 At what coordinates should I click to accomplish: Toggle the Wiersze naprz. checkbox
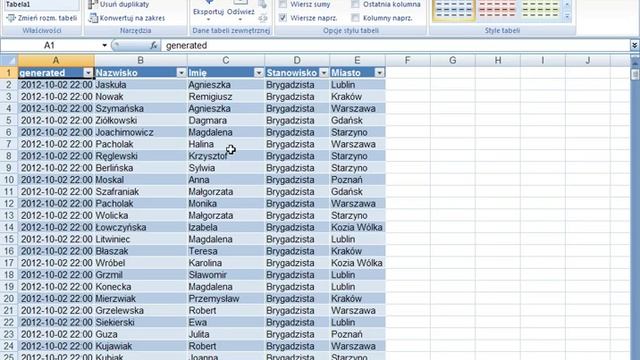pos(283,18)
